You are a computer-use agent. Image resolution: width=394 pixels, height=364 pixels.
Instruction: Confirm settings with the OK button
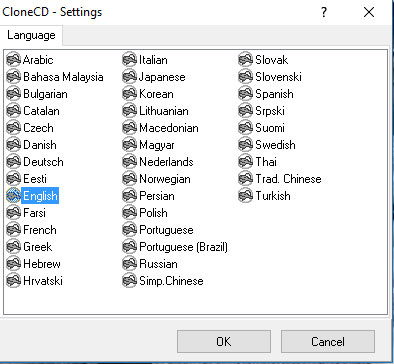[224, 342]
